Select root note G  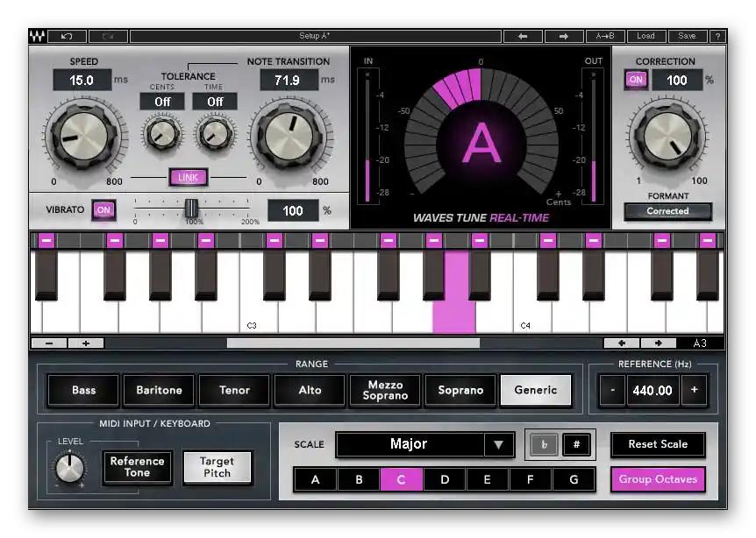[574, 479]
